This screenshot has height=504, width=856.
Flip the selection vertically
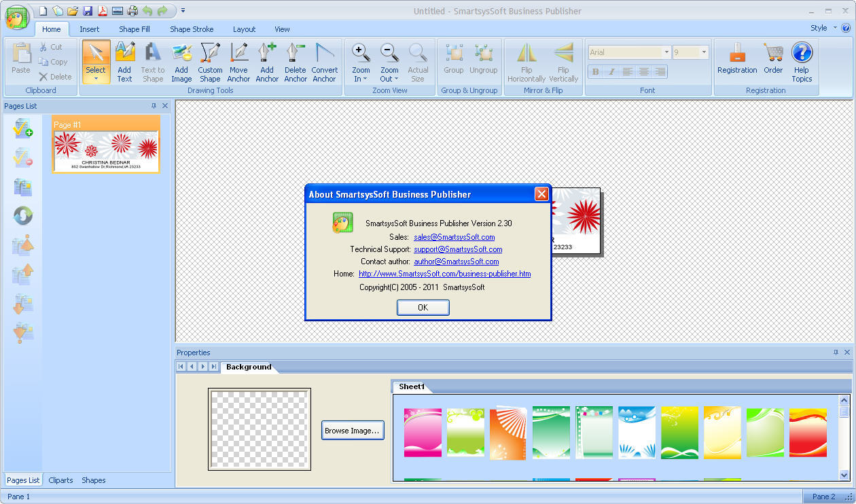[563, 62]
